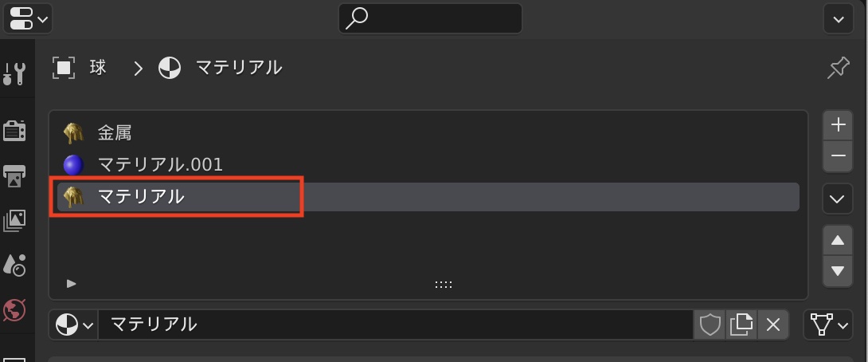Unlink the material with the X icon
This screenshot has width=868, height=362.
(x=772, y=325)
